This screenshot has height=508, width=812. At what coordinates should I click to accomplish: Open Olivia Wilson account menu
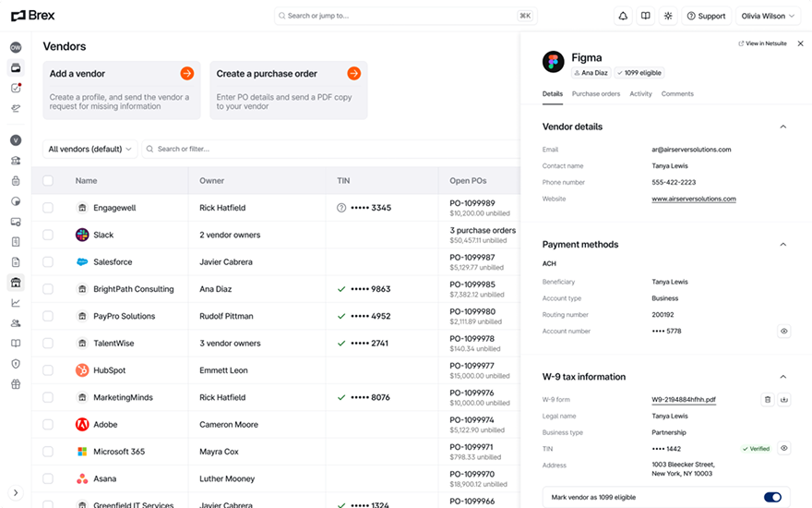tap(768, 16)
